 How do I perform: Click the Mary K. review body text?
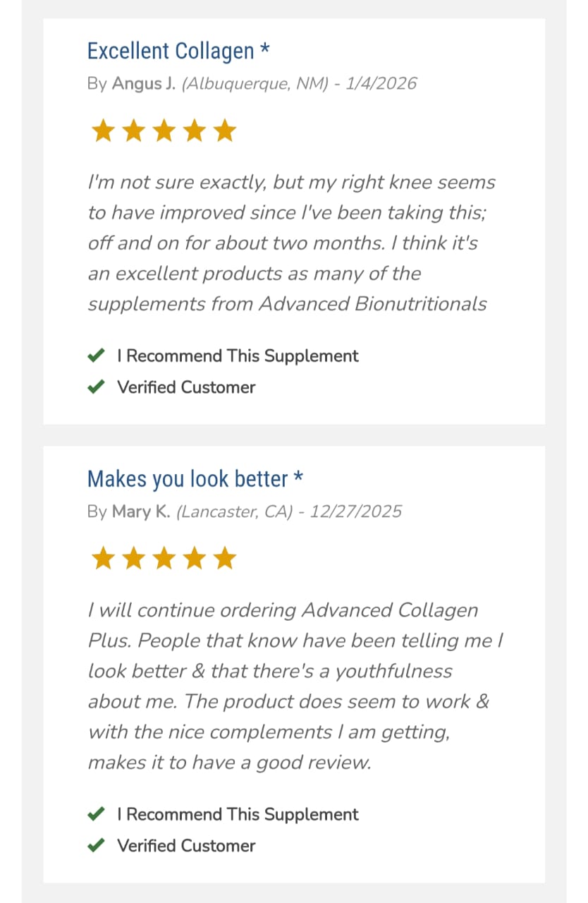[x=290, y=686]
